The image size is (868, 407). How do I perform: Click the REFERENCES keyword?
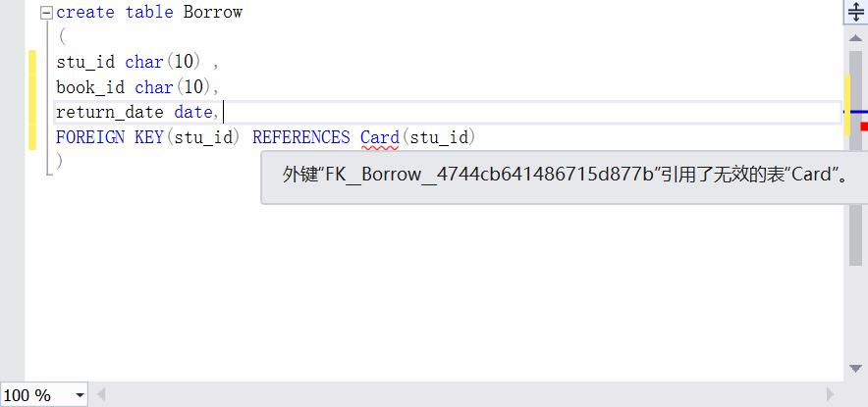[x=301, y=137]
